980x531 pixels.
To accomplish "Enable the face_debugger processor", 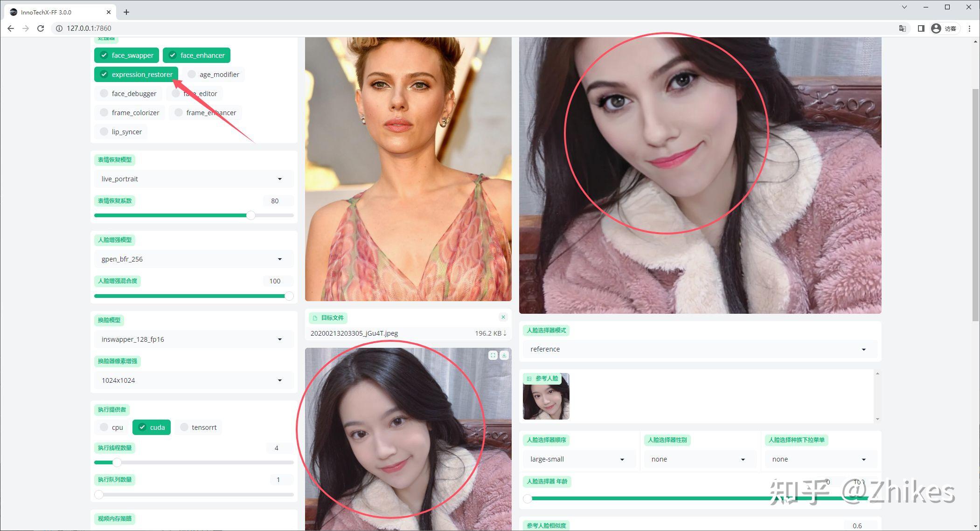I will click(x=128, y=93).
